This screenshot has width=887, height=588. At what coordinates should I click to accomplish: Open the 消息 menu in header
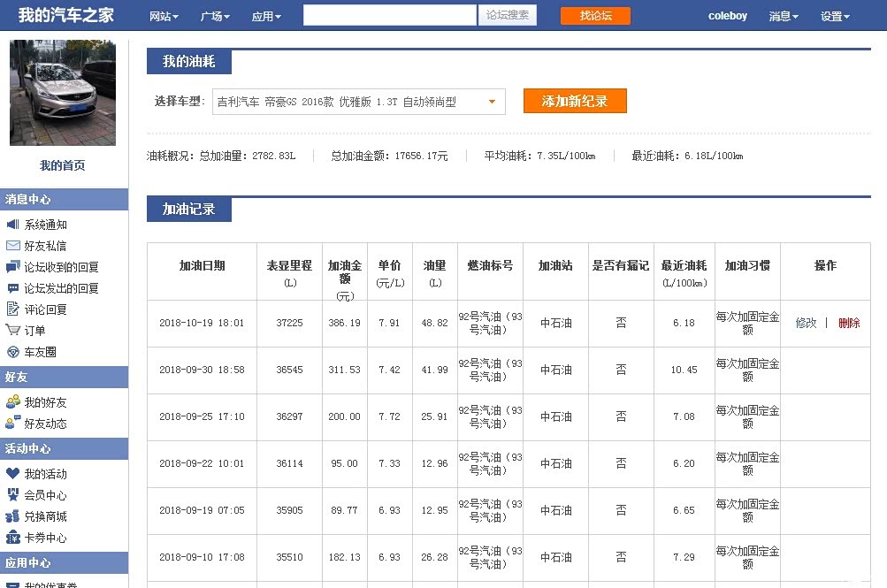tap(783, 16)
